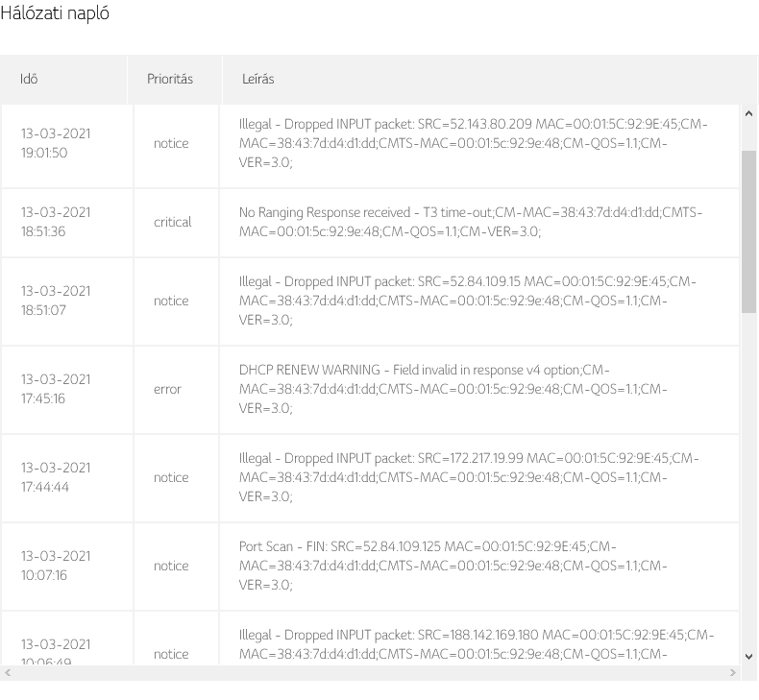Click the No Ranging Response T3 time-out description

click(471, 222)
